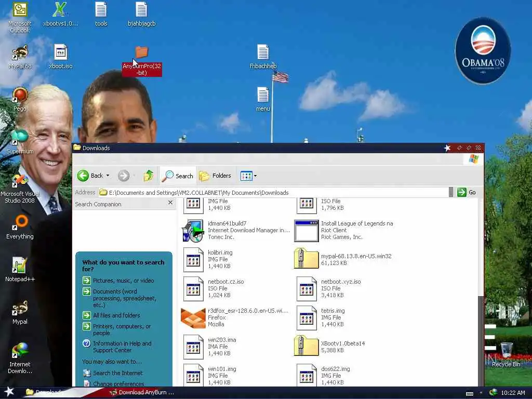Switch to Download AnyBurn taskbar button
The width and height of the screenshot is (532, 399).
coord(142,392)
